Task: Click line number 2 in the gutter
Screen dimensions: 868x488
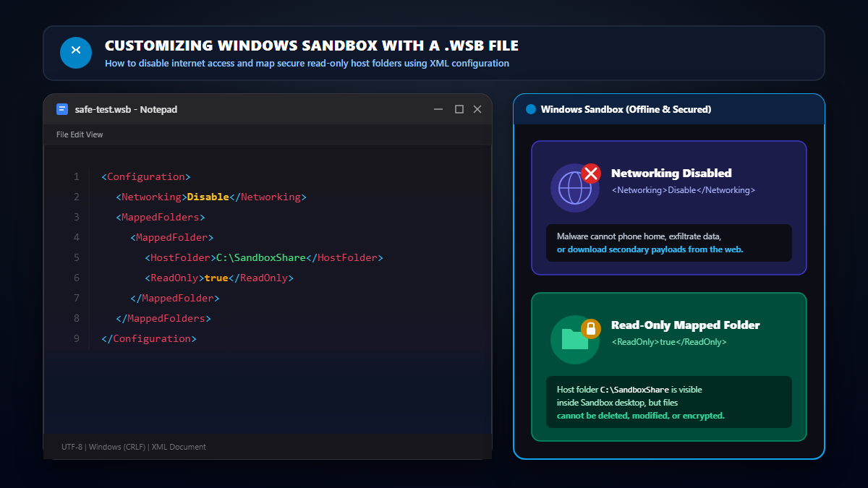Action: 76,197
